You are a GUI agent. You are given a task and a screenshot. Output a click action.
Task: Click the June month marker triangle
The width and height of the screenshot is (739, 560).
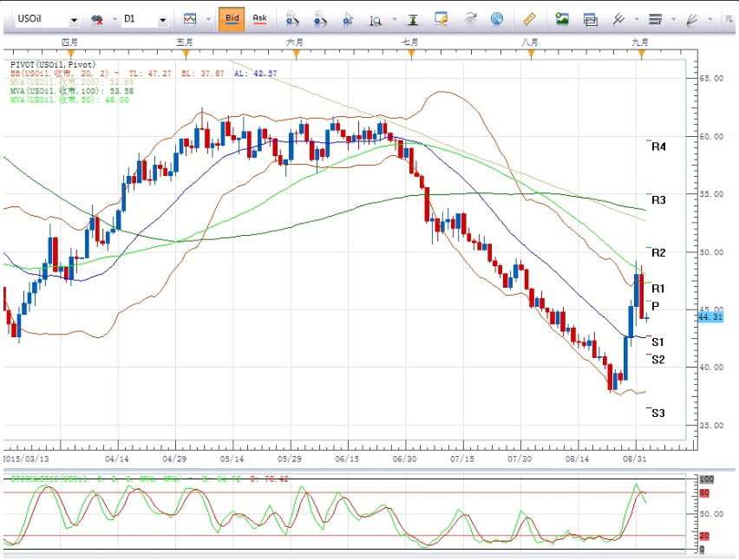click(296, 54)
